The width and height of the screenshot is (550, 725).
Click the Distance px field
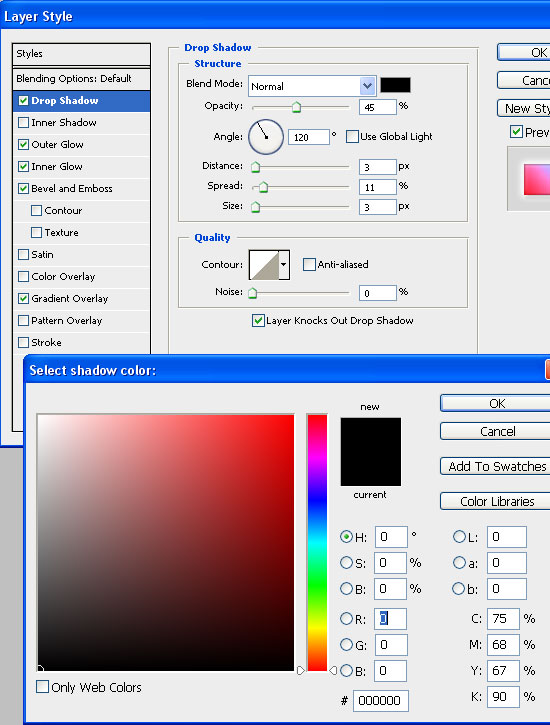pyautogui.click(x=378, y=167)
